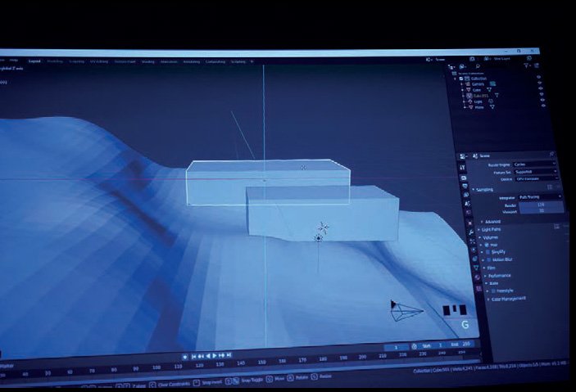
Task: Open the Rendering workspace tab
Action: point(192,61)
